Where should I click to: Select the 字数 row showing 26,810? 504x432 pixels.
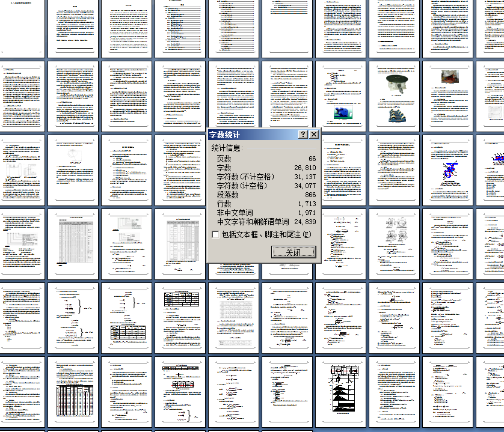click(x=266, y=168)
